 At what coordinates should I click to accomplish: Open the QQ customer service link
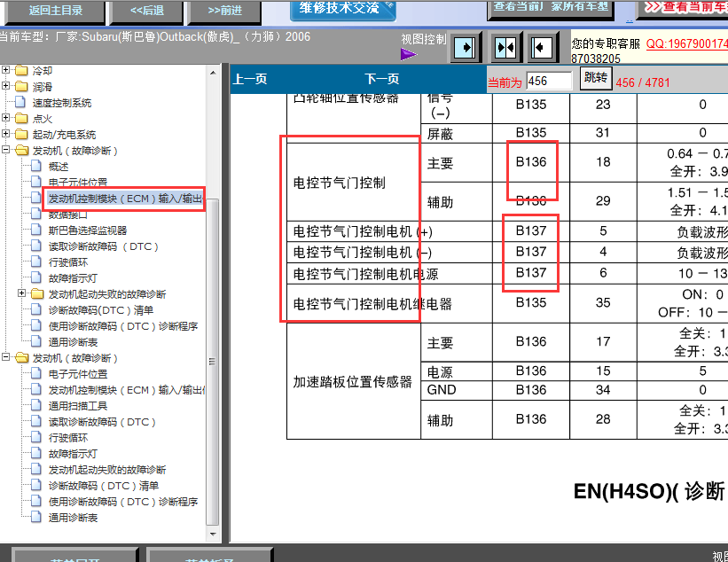click(686, 43)
